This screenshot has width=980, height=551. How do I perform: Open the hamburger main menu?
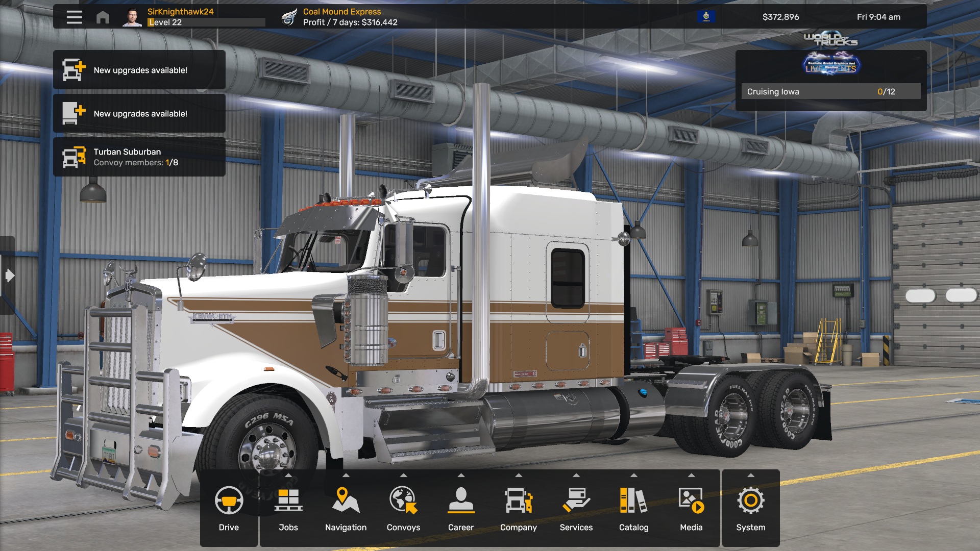pyautogui.click(x=75, y=17)
